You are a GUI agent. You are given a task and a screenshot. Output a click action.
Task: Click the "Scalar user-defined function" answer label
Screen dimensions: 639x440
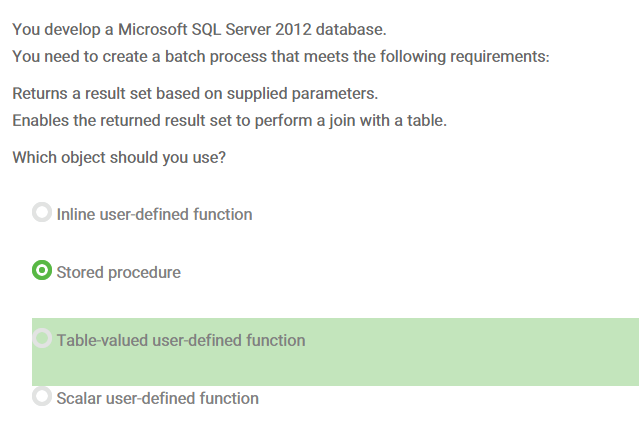click(157, 398)
